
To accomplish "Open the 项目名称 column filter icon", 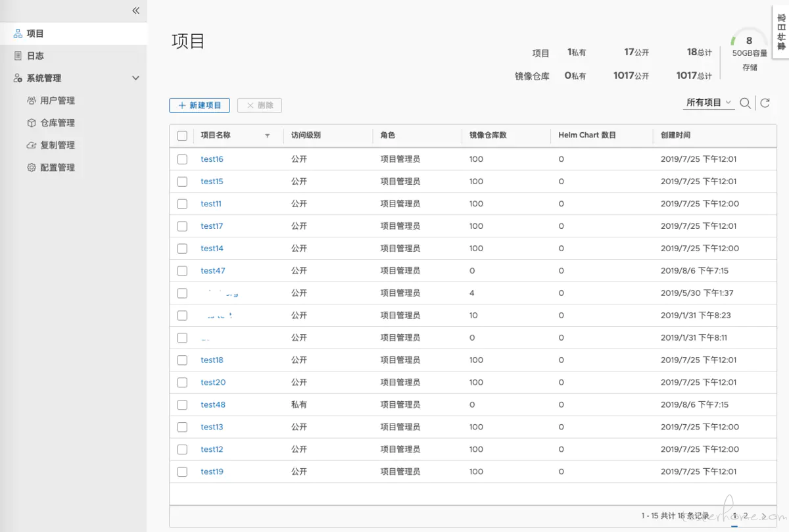I will pos(268,135).
